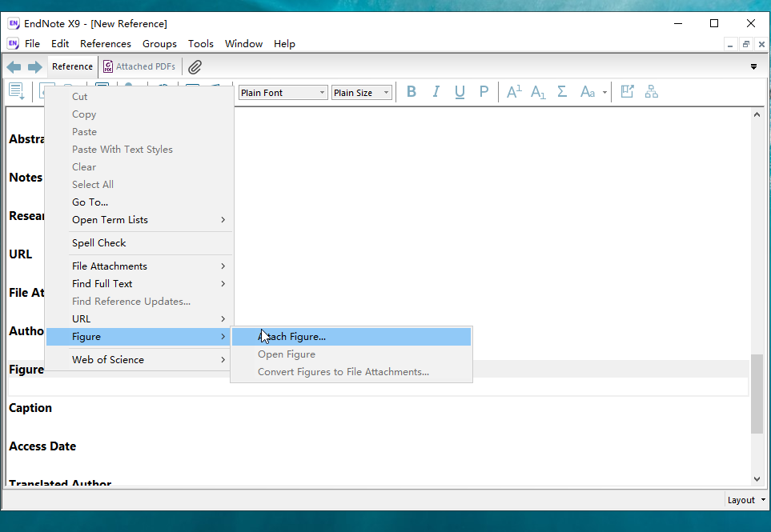
Task: Apply Plain text formatting (P)
Action: [484, 92]
